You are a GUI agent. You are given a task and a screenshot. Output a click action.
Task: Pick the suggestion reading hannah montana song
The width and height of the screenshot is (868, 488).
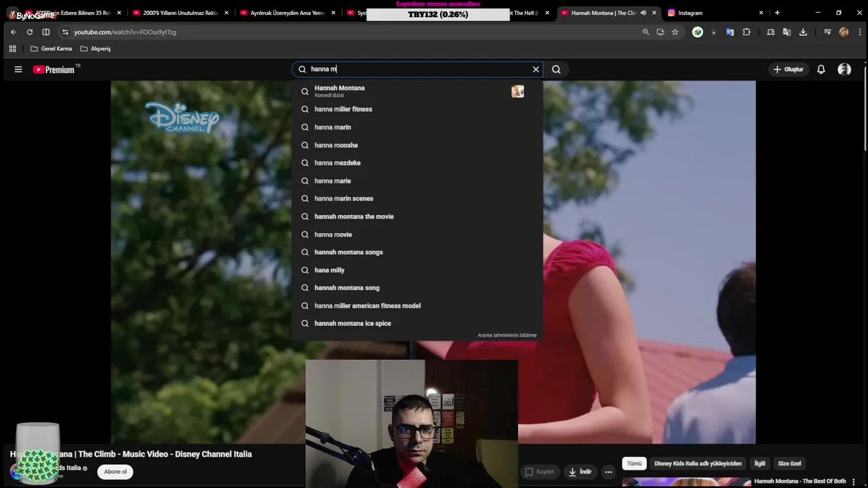(x=417, y=288)
